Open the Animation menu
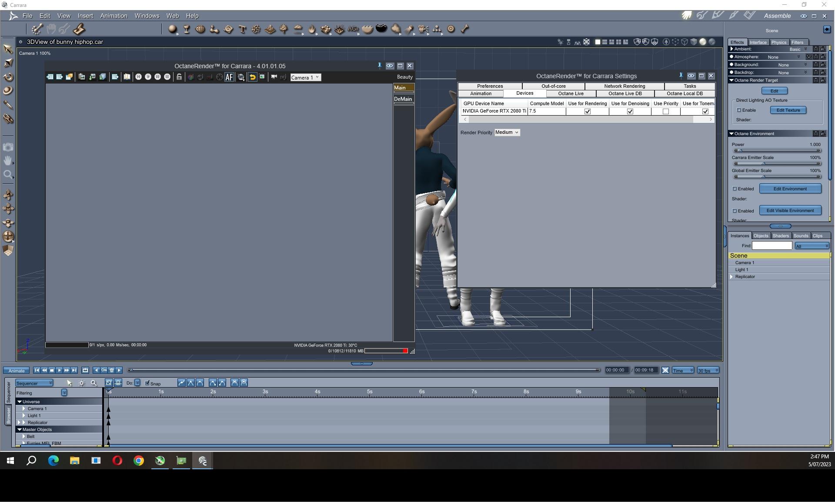This screenshot has width=835, height=504. 114,16
